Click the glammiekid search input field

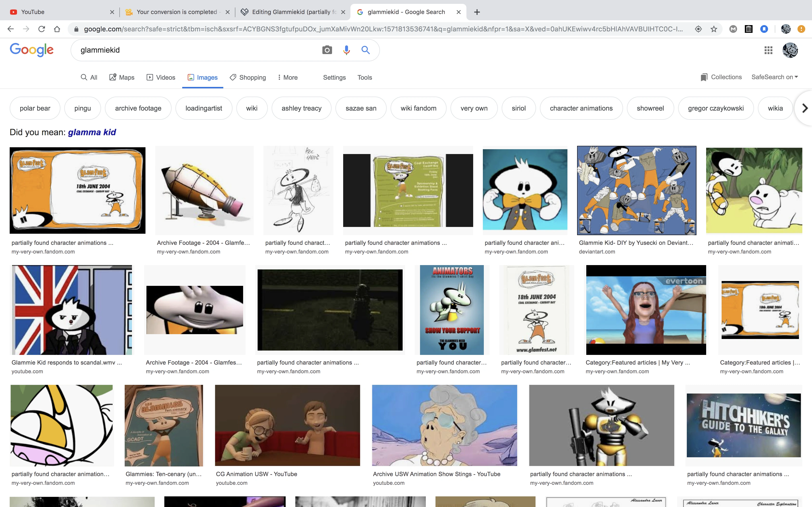click(x=195, y=50)
